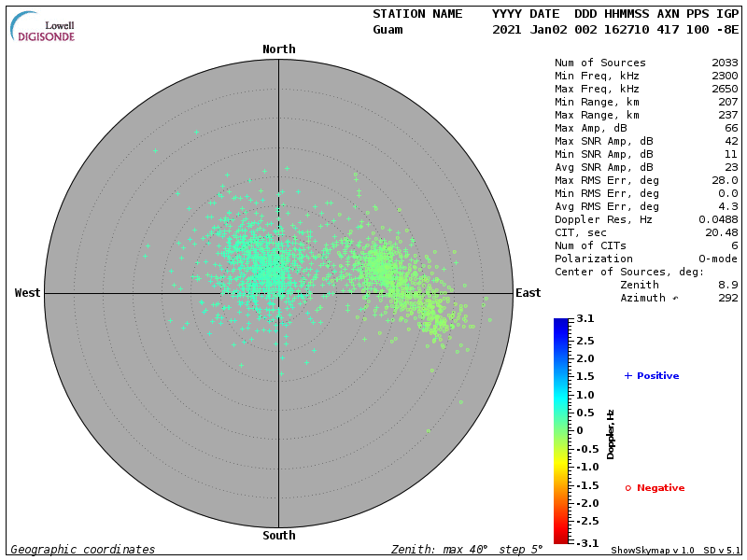
Task: Click the Doppler, Hz axis label
Action: [611, 434]
